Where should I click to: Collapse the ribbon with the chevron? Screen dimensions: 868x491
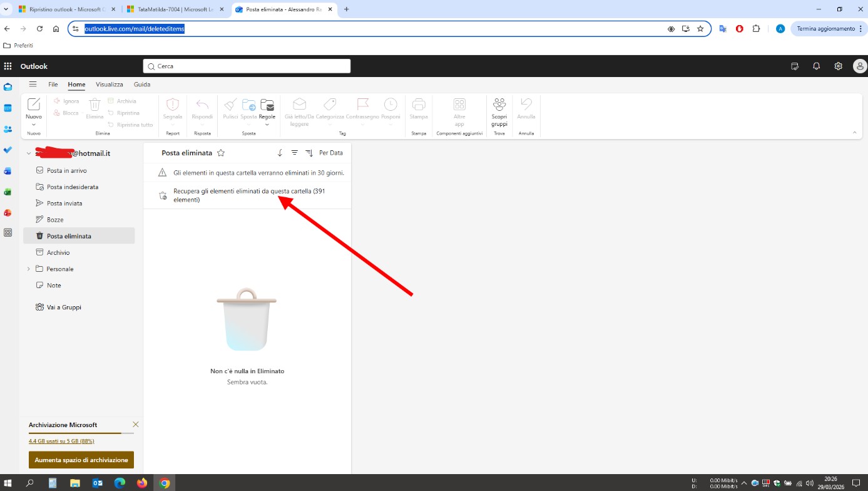[x=855, y=132]
